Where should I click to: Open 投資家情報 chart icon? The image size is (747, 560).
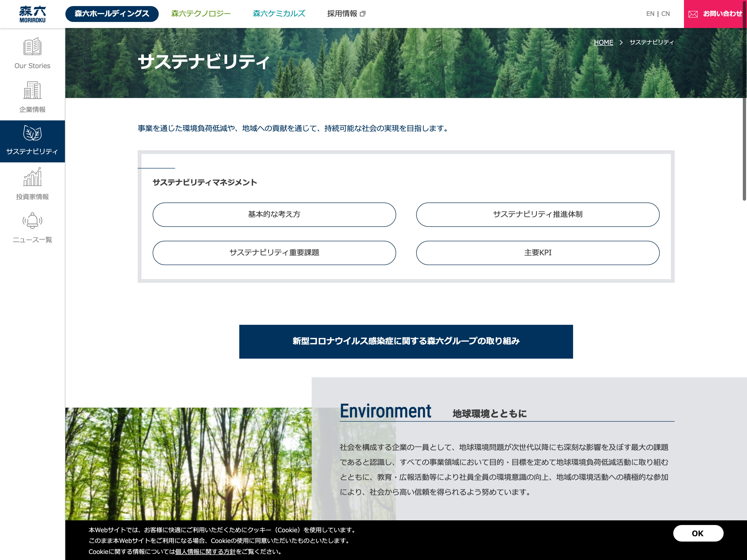click(32, 177)
